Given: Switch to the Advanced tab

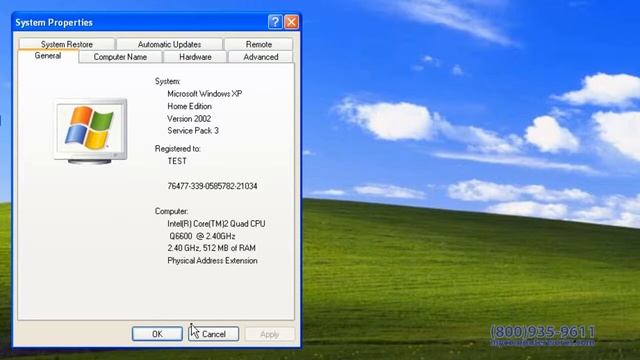Looking at the screenshot, I should [260, 57].
